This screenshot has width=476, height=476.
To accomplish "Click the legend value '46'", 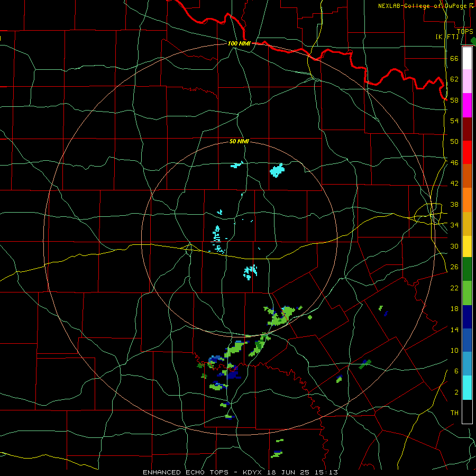I will 454,162.
